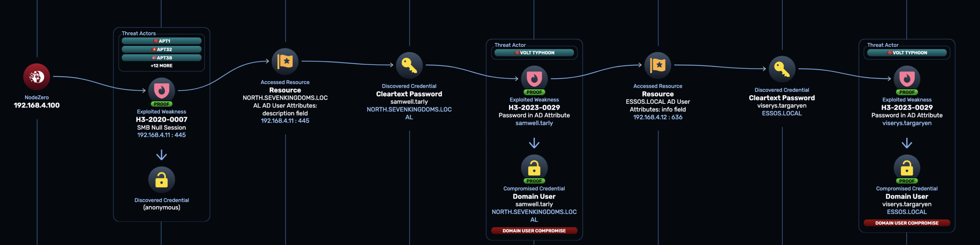
Task: Expand the '+12 MORE' threat actors list
Action: tap(161, 66)
